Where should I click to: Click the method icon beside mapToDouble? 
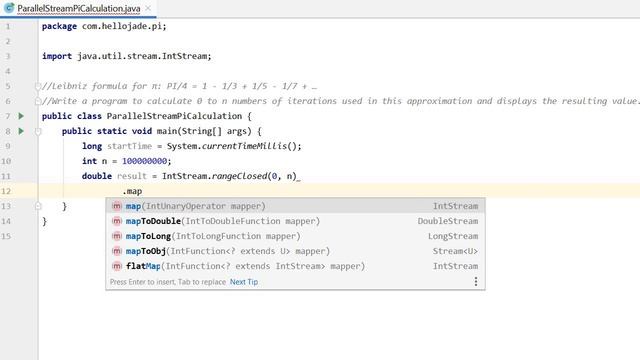117,221
